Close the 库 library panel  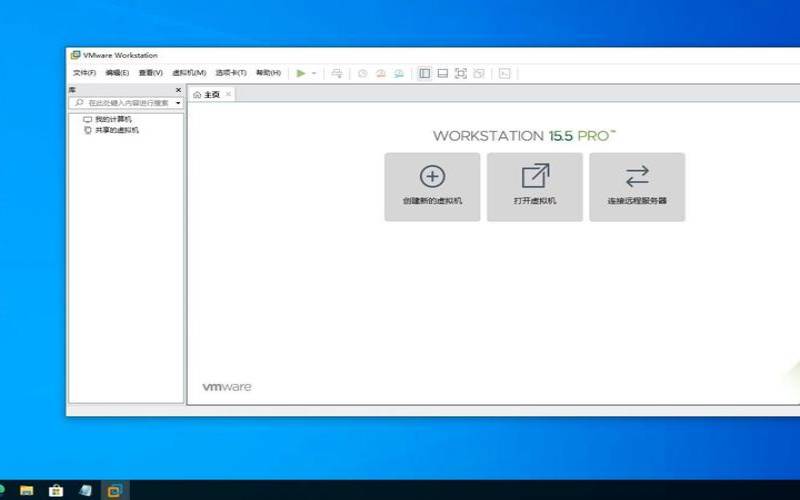tap(178, 90)
